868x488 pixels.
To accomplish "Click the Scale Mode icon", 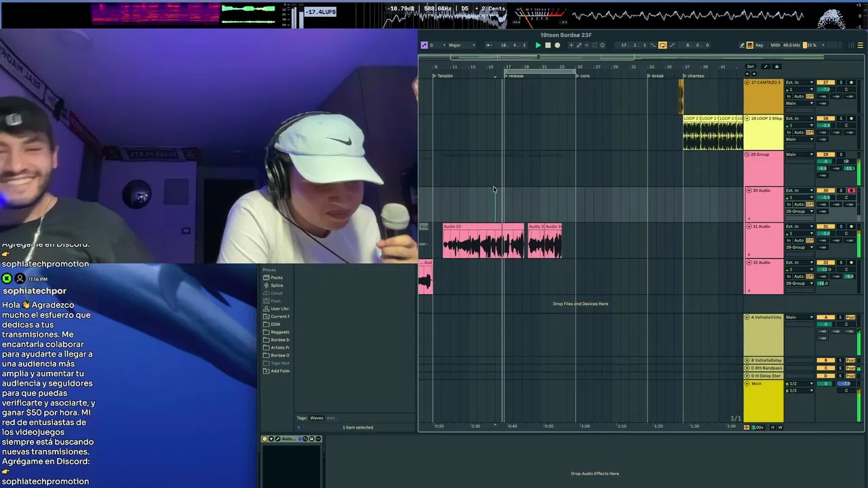I will pos(425,45).
